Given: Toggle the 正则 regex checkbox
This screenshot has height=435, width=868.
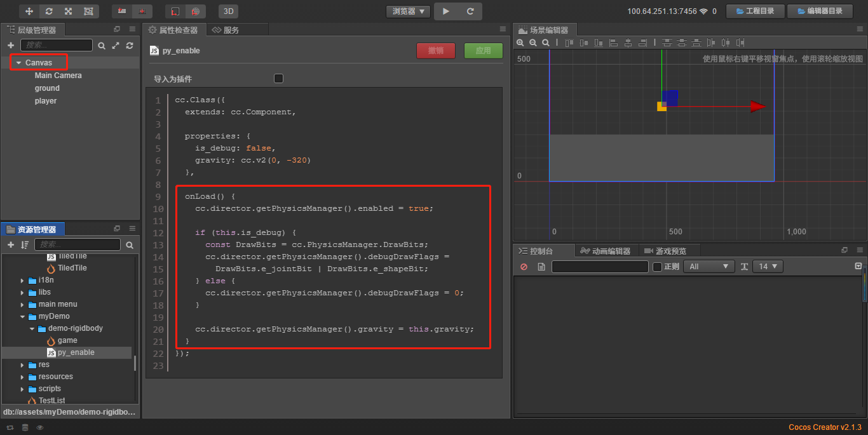Looking at the screenshot, I should (657, 267).
